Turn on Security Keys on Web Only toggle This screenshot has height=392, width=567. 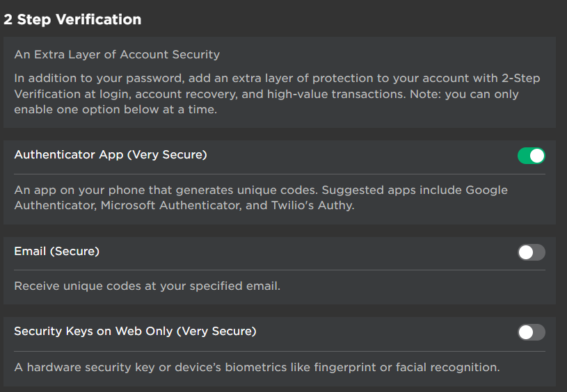click(x=532, y=332)
